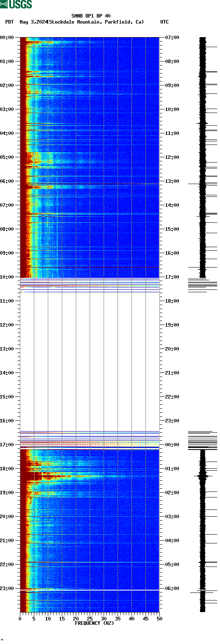220x644 pixels.
Task: Click the 50 Hz frequency tick label
Action: coord(159,619)
